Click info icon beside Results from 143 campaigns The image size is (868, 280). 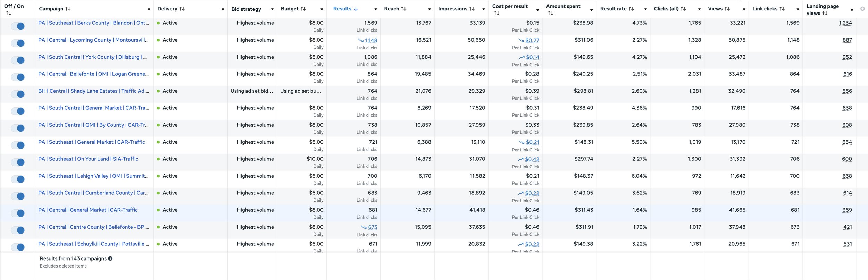click(110, 258)
